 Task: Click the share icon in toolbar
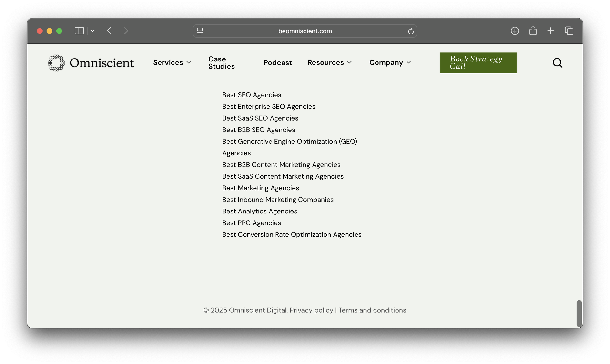(533, 31)
